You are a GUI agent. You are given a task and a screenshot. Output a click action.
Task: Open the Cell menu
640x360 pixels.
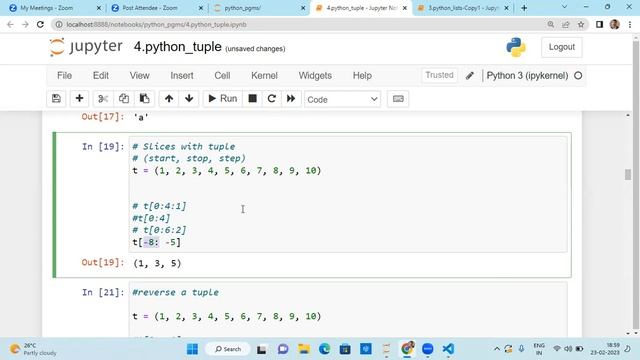[x=222, y=76]
